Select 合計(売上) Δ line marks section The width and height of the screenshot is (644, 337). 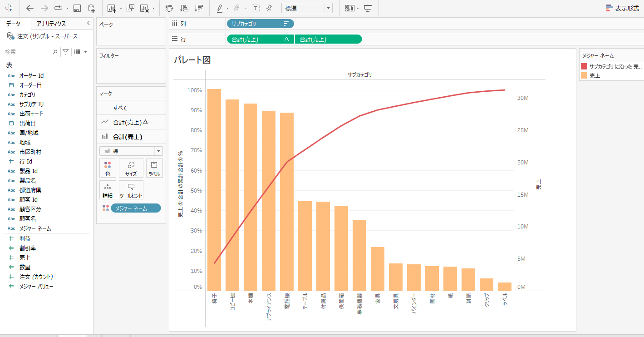coord(131,122)
